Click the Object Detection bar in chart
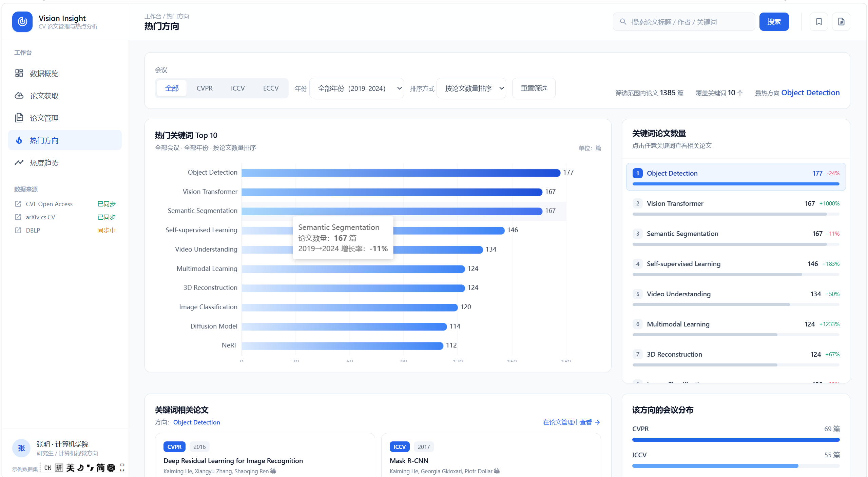 click(x=401, y=173)
